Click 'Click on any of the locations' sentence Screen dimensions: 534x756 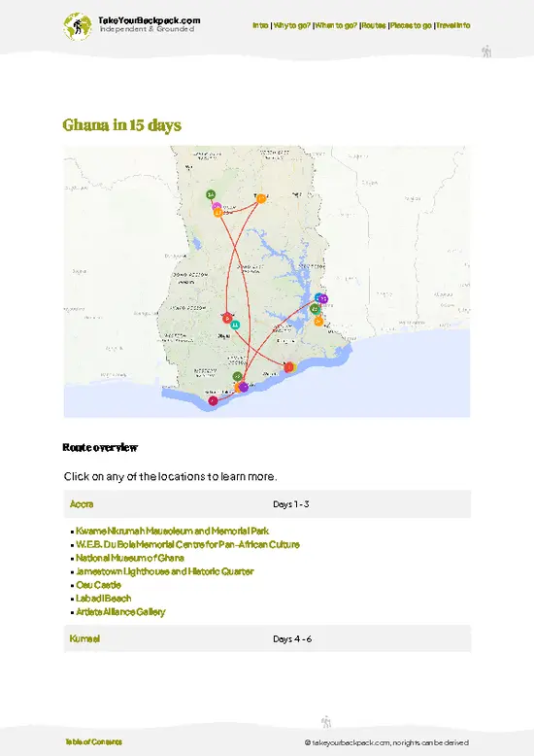tap(171, 476)
